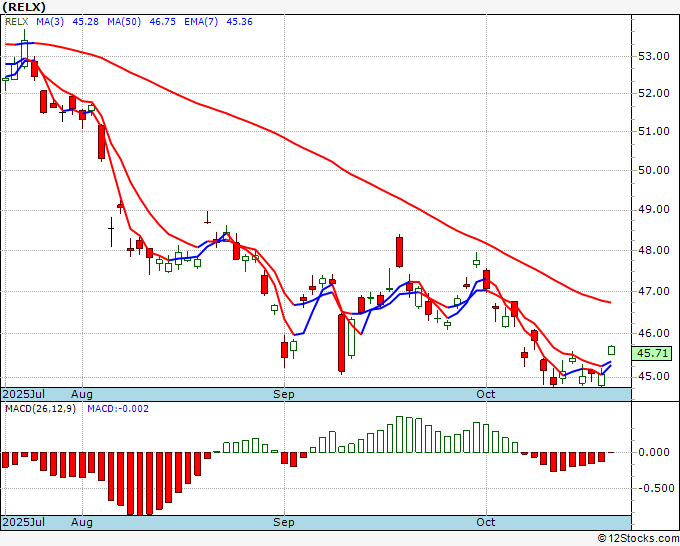This screenshot has width=680, height=546.
Task: Click the deepest red MACD bar in August
Action: (140, 484)
